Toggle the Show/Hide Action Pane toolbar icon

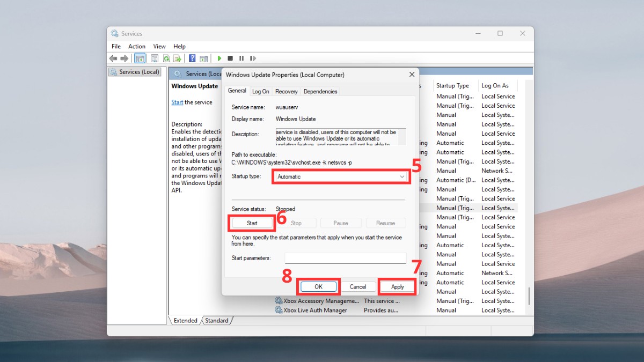pyautogui.click(x=203, y=58)
